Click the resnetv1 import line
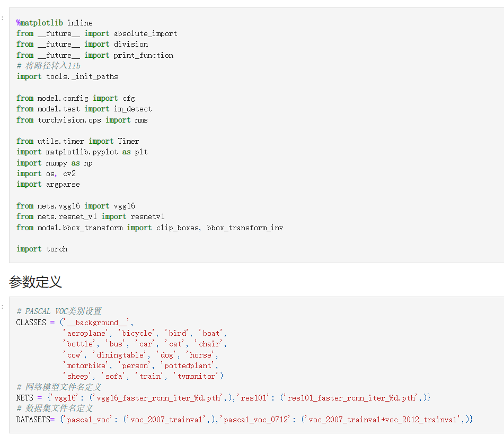 coord(90,216)
